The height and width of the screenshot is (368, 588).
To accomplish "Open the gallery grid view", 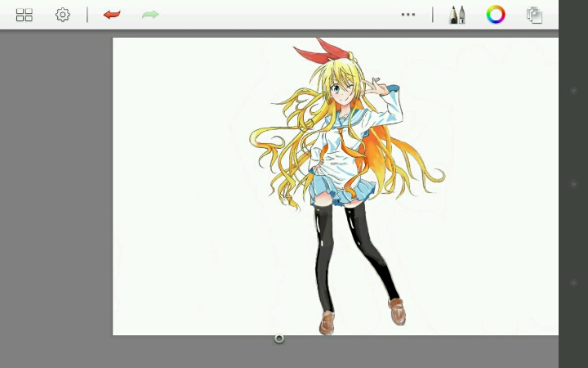I will (24, 15).
